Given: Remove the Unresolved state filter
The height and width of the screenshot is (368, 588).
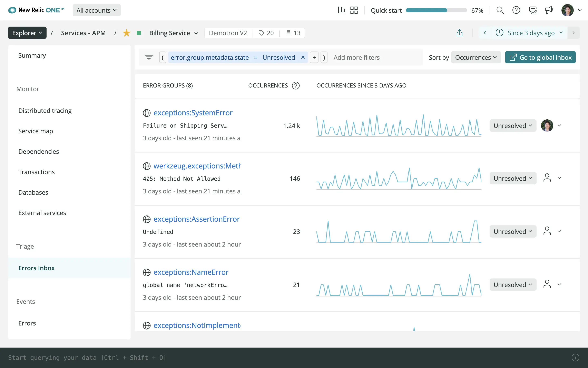Looking at the screenshot, I should pos(303,57).
